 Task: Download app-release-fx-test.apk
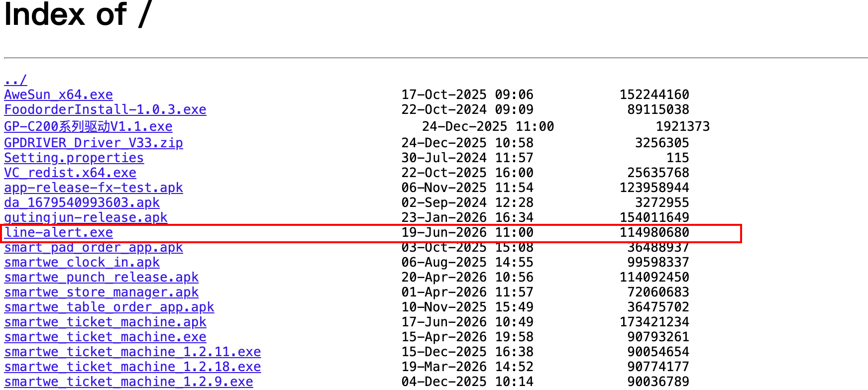94,188
